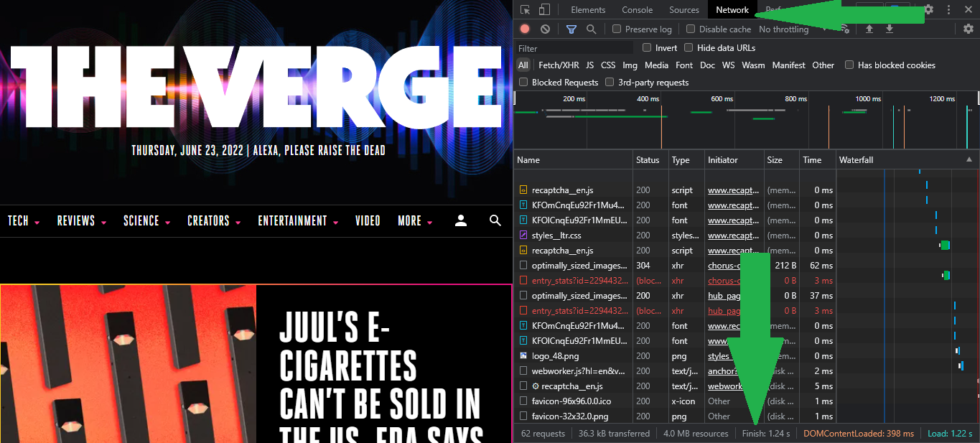Open the Video nav link

368,221
